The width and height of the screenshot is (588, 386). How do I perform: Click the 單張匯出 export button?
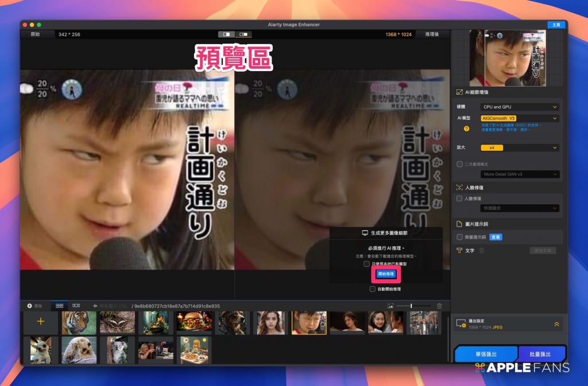486,354
